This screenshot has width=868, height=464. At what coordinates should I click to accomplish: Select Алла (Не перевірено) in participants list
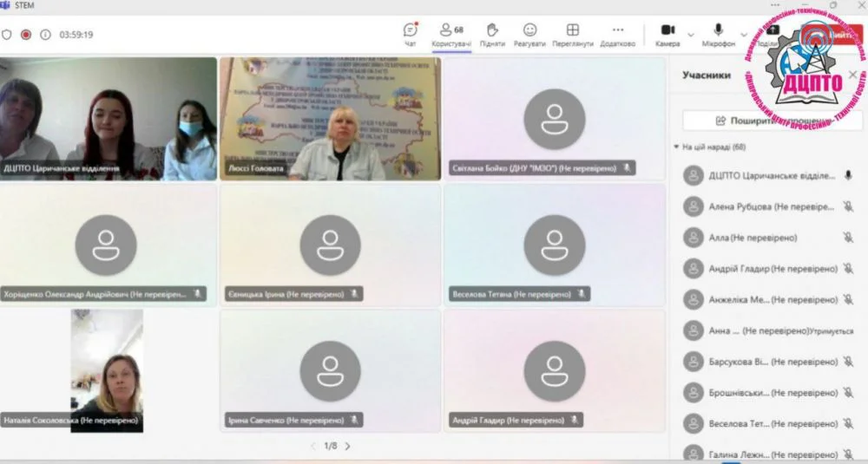(x=769, y=238)
